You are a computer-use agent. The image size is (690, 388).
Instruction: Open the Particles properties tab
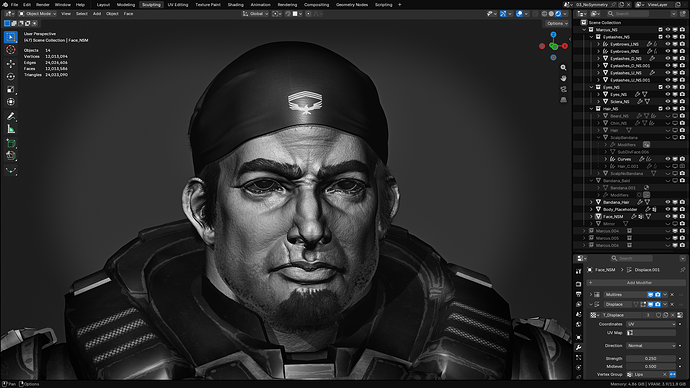(579, 358)
